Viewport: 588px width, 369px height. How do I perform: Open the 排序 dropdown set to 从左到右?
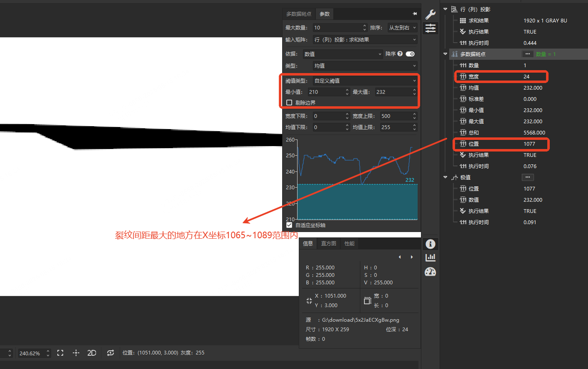tap(402, 28)
